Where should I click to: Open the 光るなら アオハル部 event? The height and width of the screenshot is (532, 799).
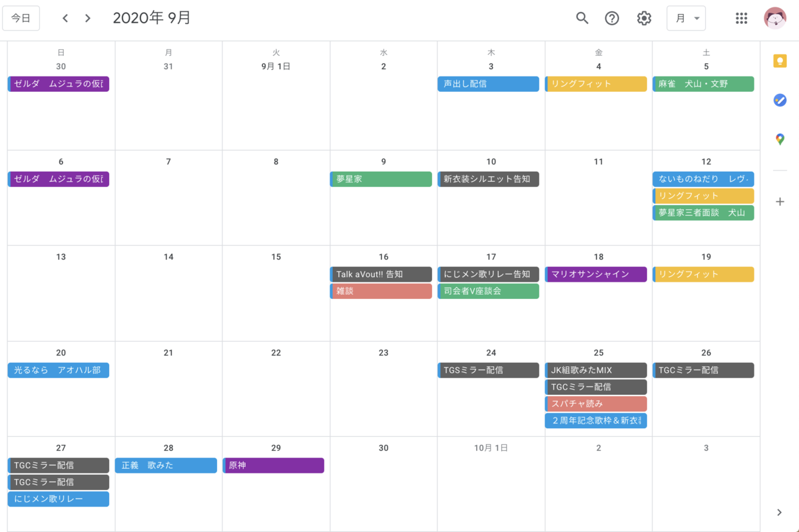click(x=59, y=370)
